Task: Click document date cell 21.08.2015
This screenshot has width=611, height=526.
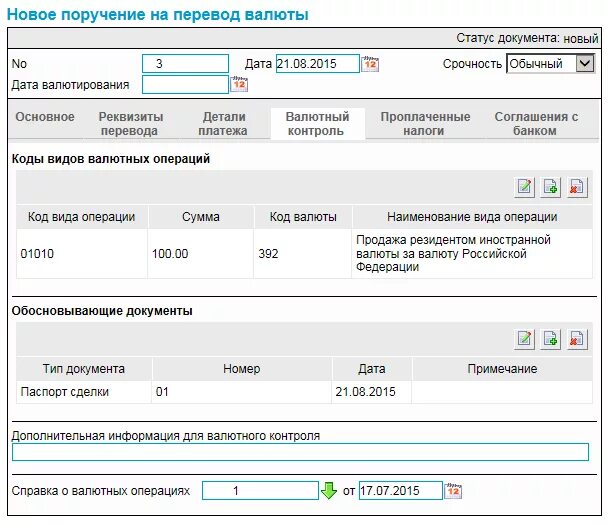Action: pos(371,392)
